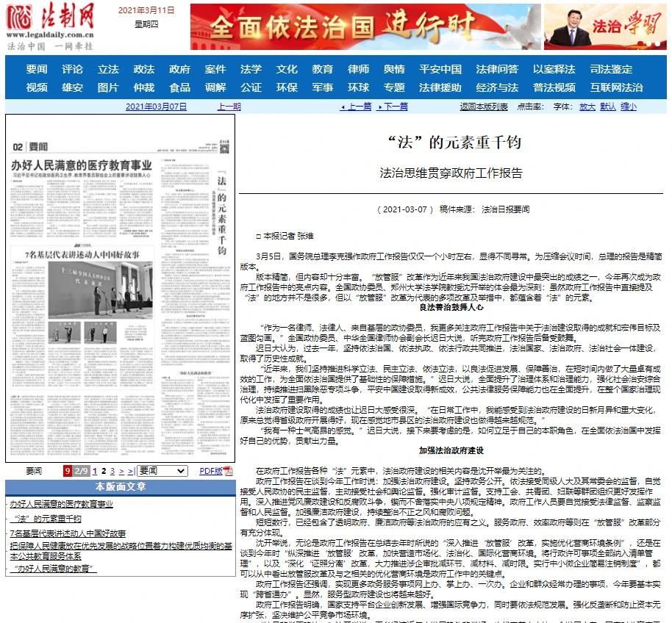Open the 文化 navigation link
672x623 pixels.
point(287,69)
